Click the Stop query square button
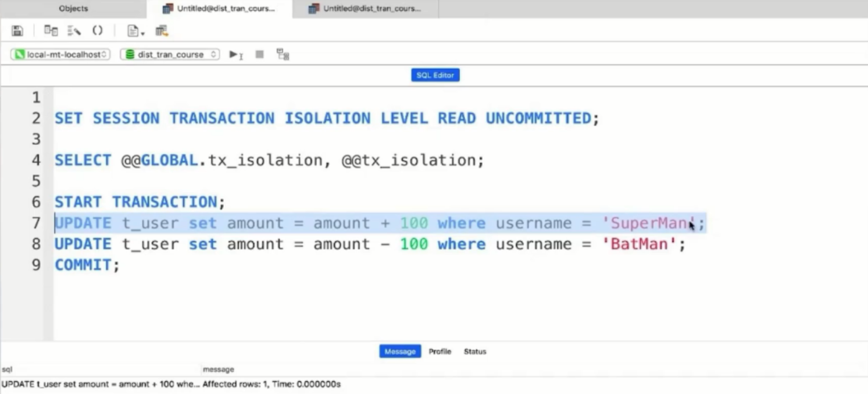The height and width of the screenshot is (394, 868). click(x=259, y=54)
